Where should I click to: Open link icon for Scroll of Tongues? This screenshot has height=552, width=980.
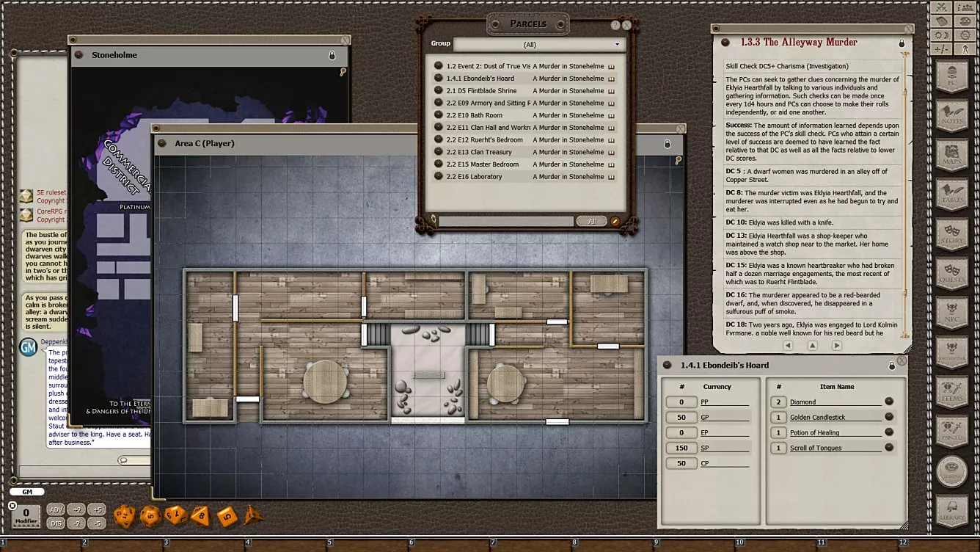pyautogui.click(x=889, y=448)
